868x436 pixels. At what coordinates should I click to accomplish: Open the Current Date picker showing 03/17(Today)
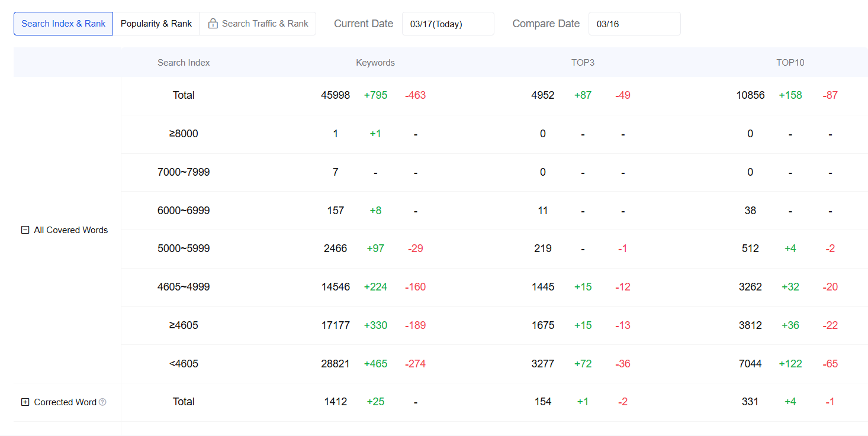(x=448, y=24)
